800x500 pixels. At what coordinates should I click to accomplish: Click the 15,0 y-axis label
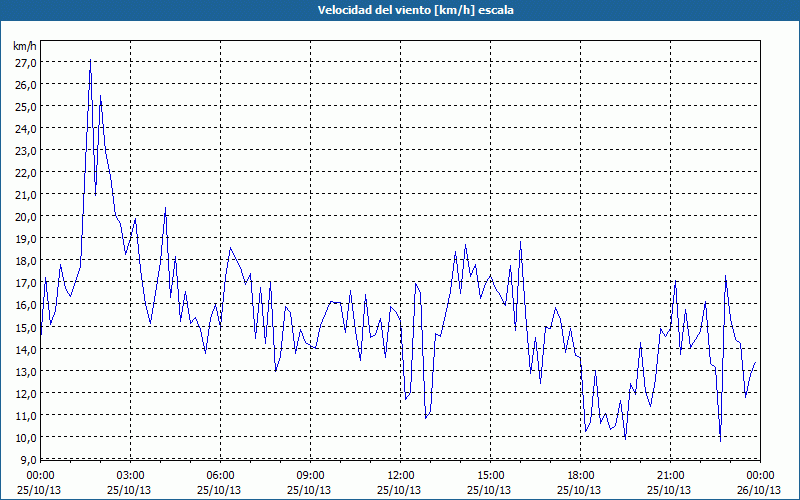[26, 328]
